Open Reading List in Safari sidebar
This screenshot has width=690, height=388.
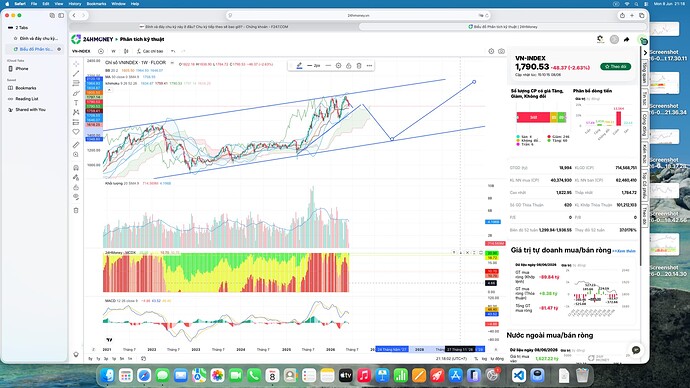click(26, 99)
